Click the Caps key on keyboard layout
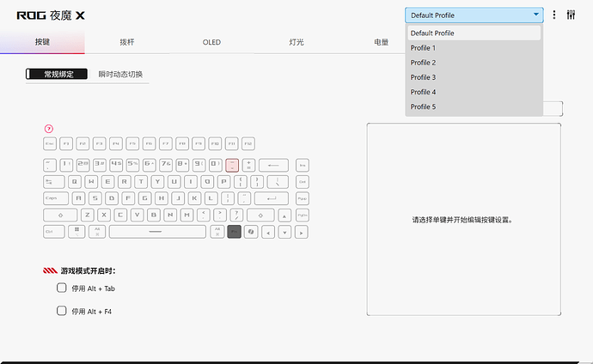Screen dimensions: 593x364 coord(53,198)
